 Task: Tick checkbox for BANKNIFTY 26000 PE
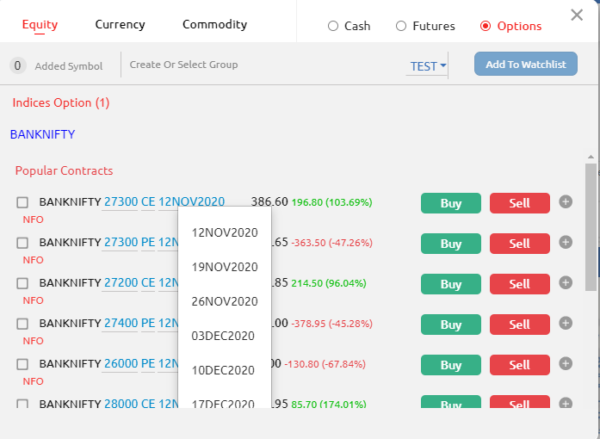click(x=22, y=364)
